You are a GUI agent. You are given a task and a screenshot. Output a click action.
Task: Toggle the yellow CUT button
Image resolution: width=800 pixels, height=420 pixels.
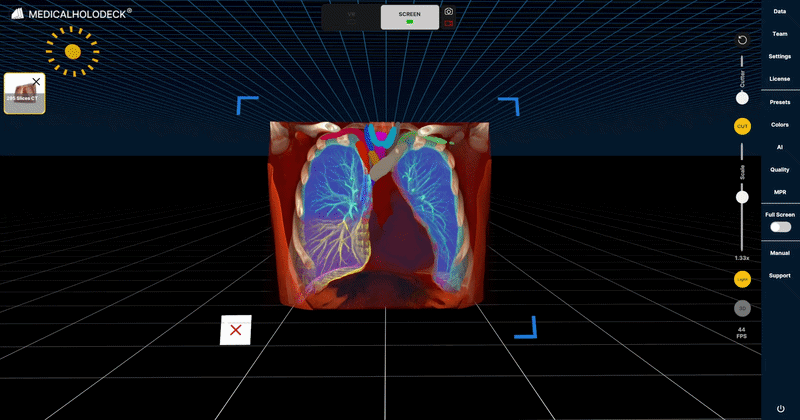coord(742,126)
